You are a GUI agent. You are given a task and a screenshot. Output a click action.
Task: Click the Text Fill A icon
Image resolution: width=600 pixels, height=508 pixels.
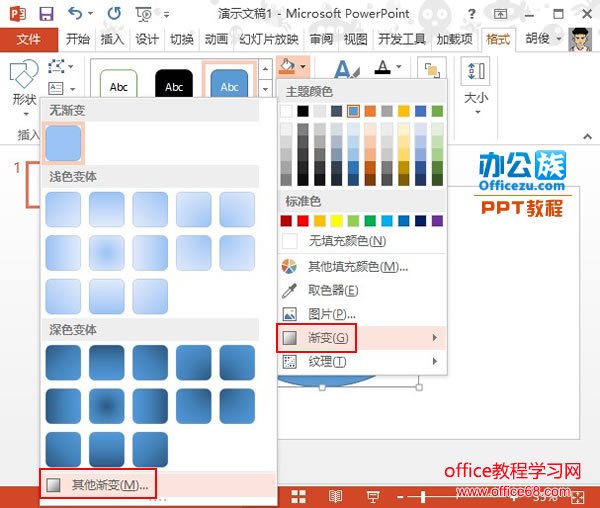(x=382, y=67)
